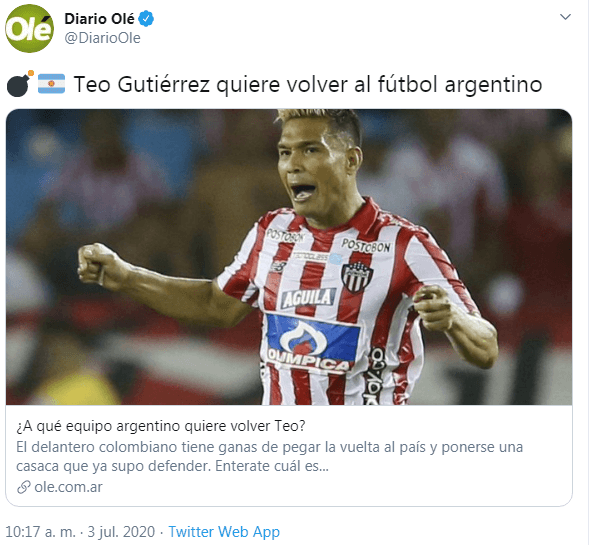Click the blue verified badge

tap(146, 19)
